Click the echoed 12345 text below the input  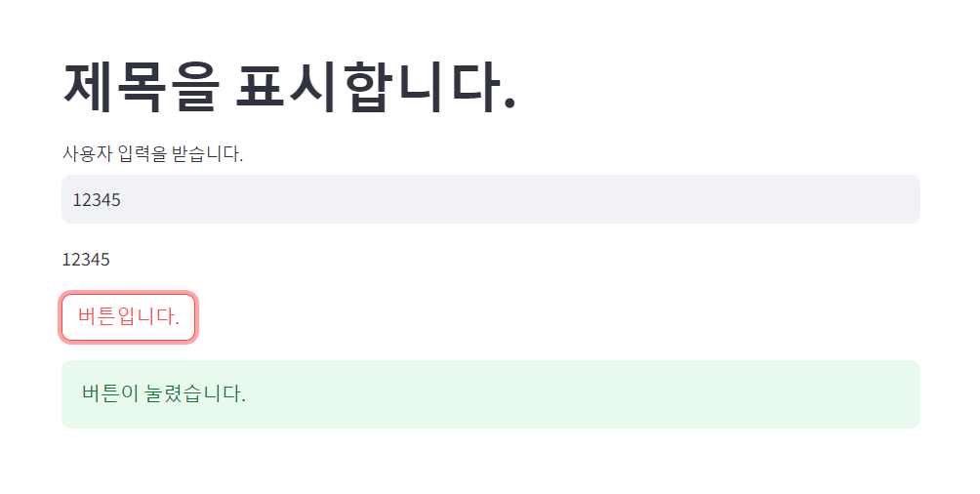click(86, 260)
